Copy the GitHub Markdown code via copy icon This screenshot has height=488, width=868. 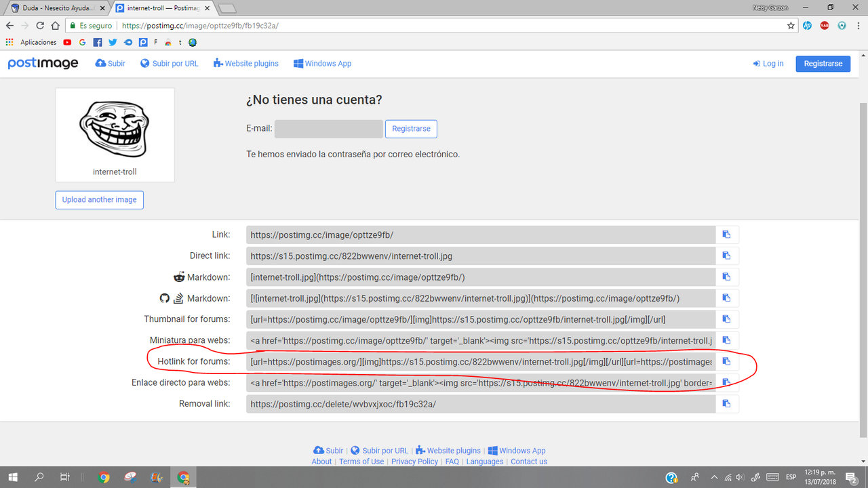pos(727,298)
